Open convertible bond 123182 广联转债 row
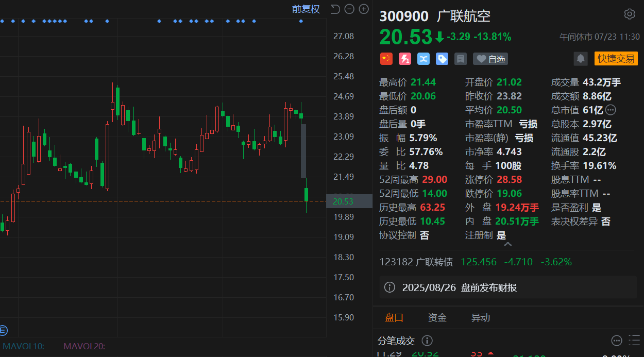The image size is (644, 357). tap(508, 262)
